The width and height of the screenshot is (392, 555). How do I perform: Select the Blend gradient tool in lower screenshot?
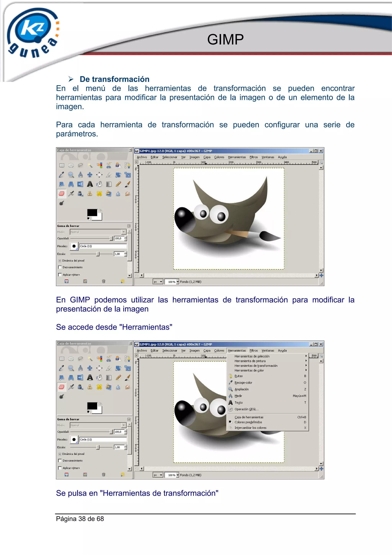click(x=109, y=378)
